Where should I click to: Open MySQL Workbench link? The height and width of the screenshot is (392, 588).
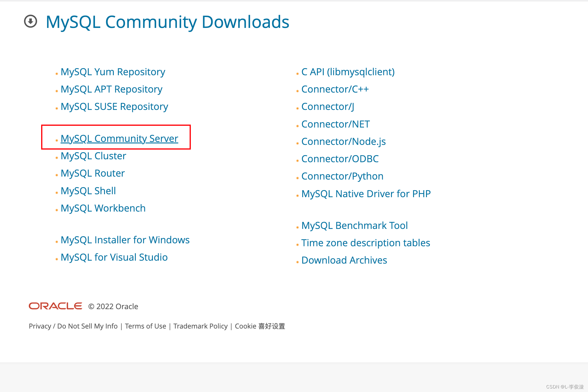point(103,208)
